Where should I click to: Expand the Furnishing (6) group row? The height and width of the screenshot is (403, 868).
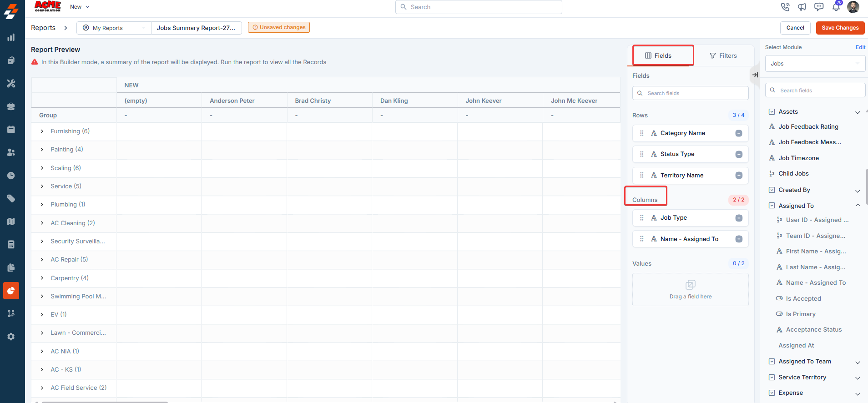[x=42, y=131]
